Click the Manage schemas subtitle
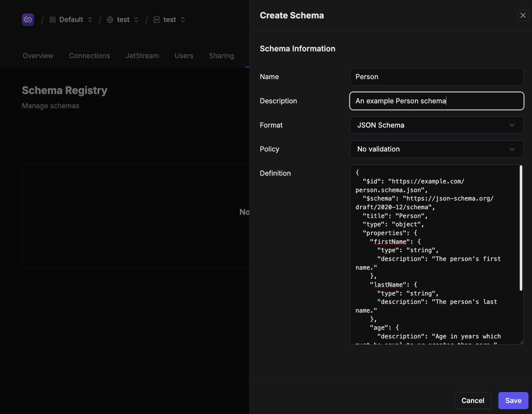This screenshot has height=414, width=532. pos(50,106)
